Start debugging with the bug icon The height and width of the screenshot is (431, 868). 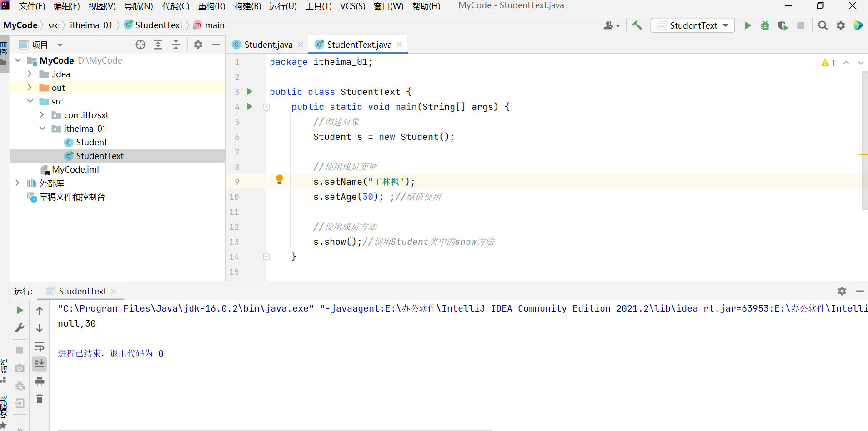765,25
